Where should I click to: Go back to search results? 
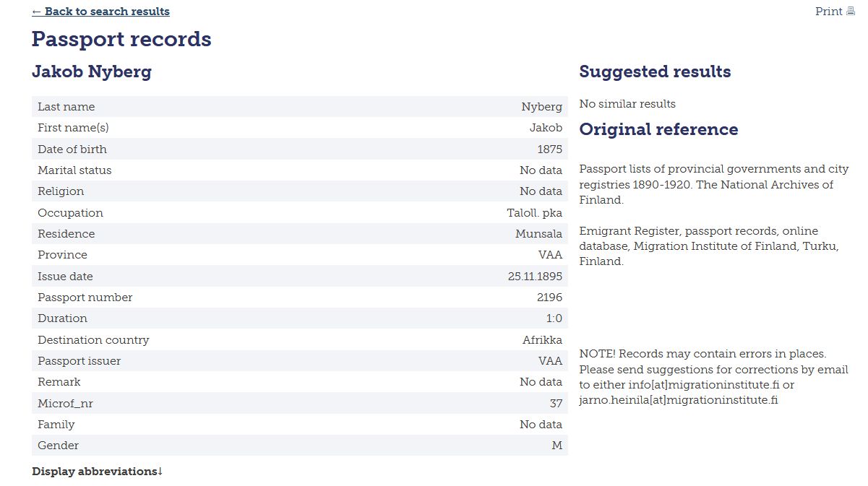[x=101, y=12]
